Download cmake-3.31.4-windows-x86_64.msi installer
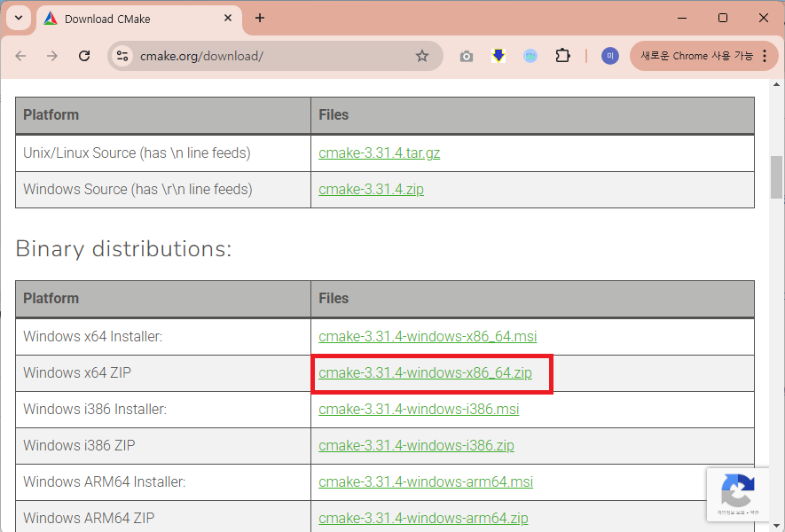The width and height of the screenshot is (785, 532). (x=428, y=336)
